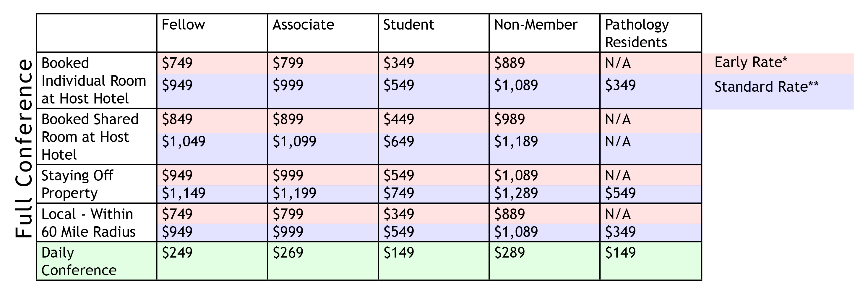This screenshot has height=296, width=868.
Task: Click the Student column header
Action: pos(408,25)
